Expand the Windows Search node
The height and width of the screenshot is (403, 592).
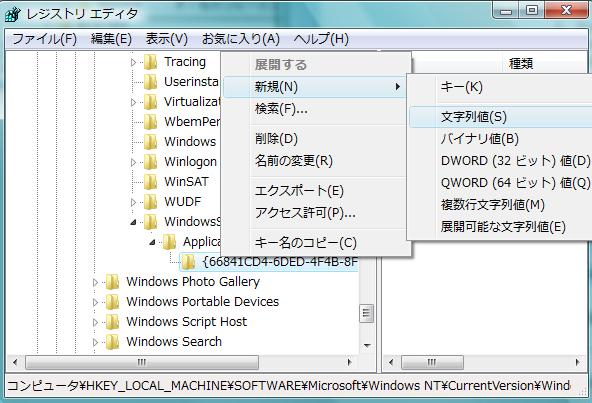tap(96, 342)
